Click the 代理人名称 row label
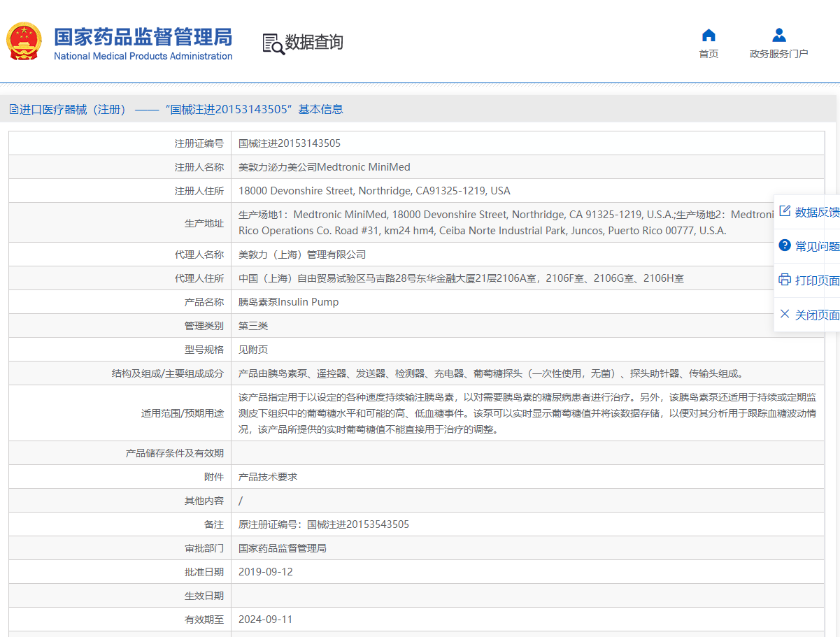The height and width of the screenshot is (637, 840). [199, 255]
